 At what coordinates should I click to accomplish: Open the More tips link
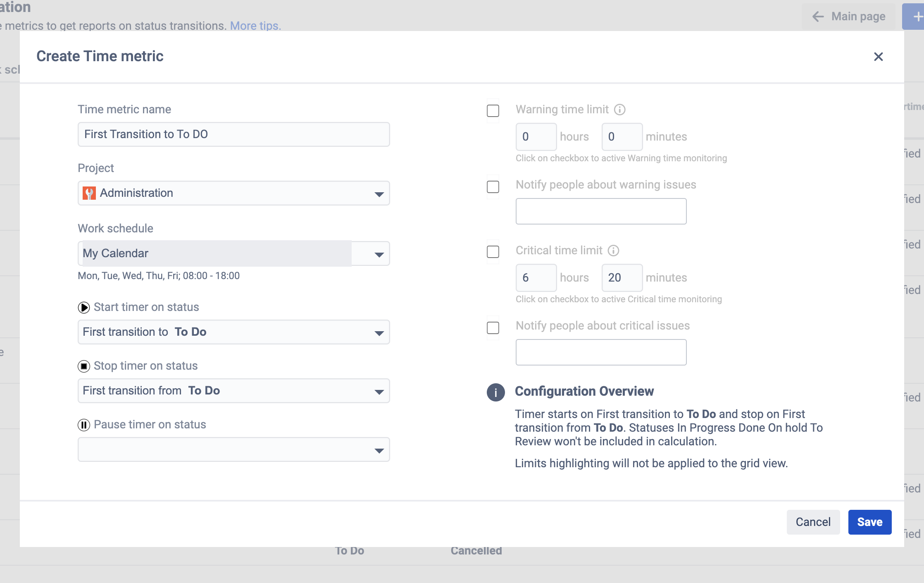tap(255, 26)
